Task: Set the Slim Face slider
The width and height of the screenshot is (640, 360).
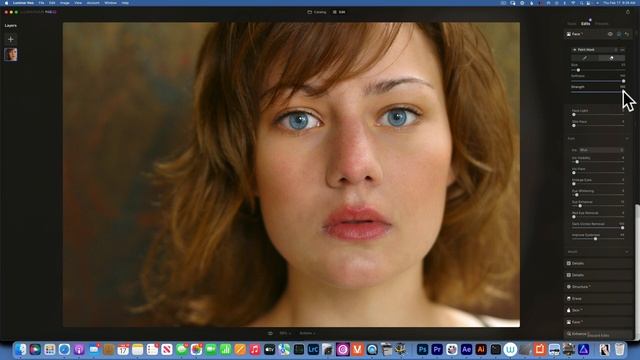Action: click(598, 125)
